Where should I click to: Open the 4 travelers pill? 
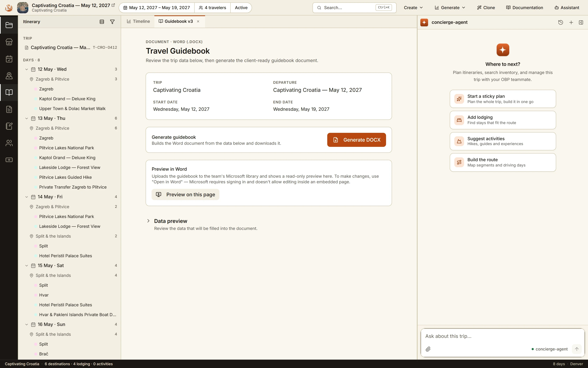click(212, 8)
